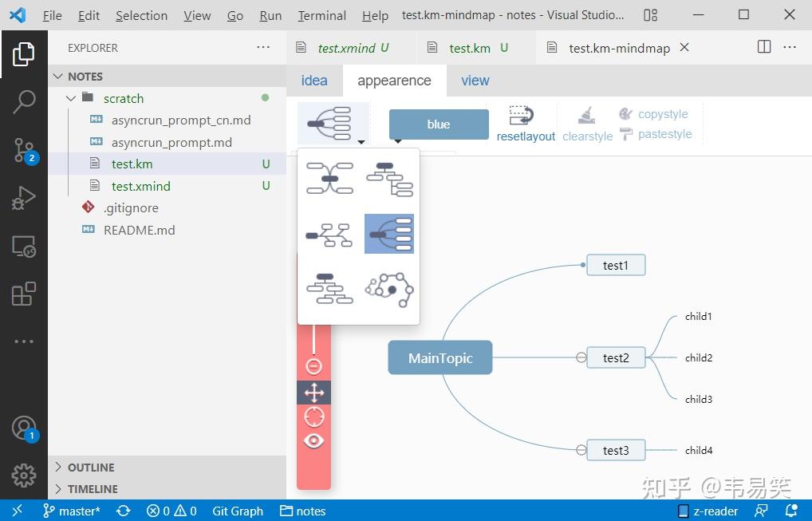This screenshot has width=812, height=521.
Task: Select the fishbone layout template
Action: 329,235
